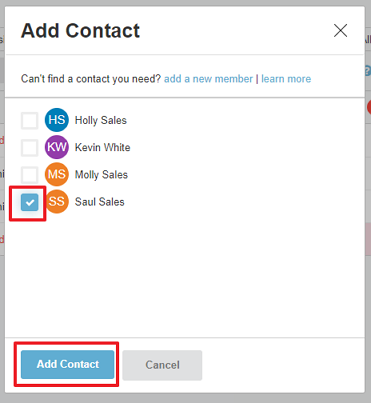This screenshot has height=403, width=371.
Task: Click the blue Add Contact button
Action: click(67, 364)
